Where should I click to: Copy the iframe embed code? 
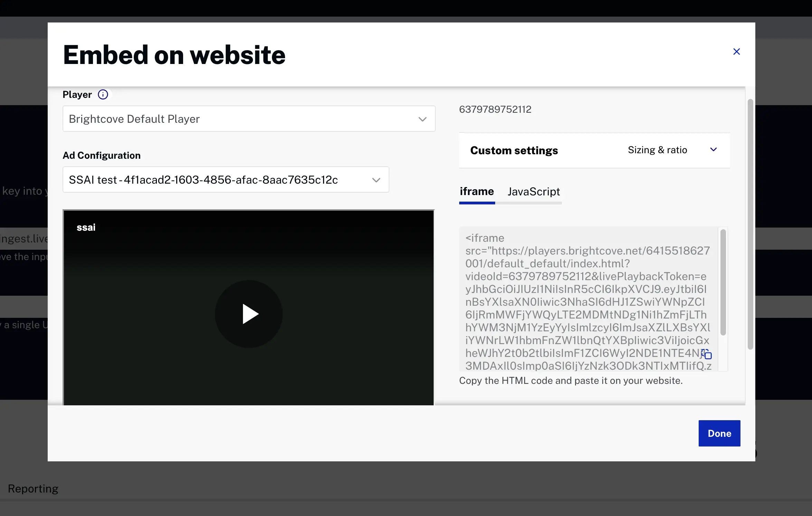pyautogui.click(x=707, y=354)
